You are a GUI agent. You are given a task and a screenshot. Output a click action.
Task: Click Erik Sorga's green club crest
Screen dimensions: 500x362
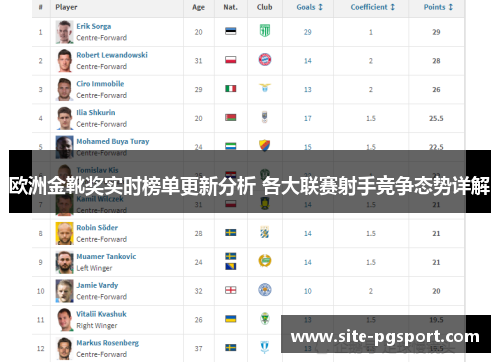[x=265, y=31]
